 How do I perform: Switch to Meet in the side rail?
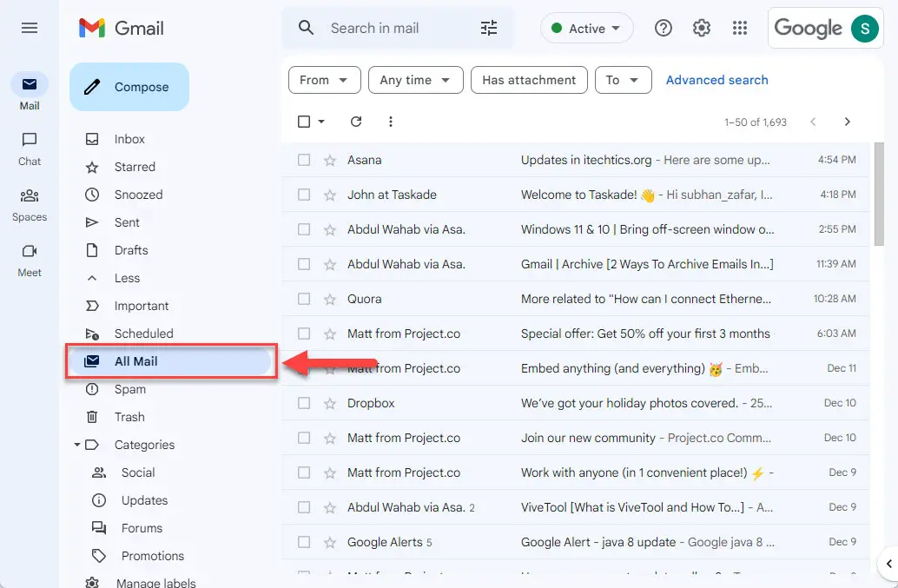(30, 260)
